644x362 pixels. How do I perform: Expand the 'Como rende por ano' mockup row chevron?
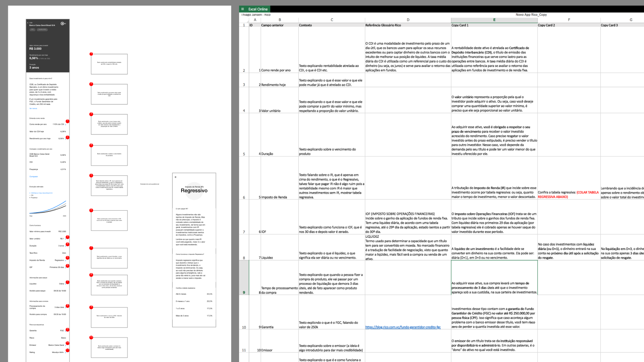click(x=66, y=125)
